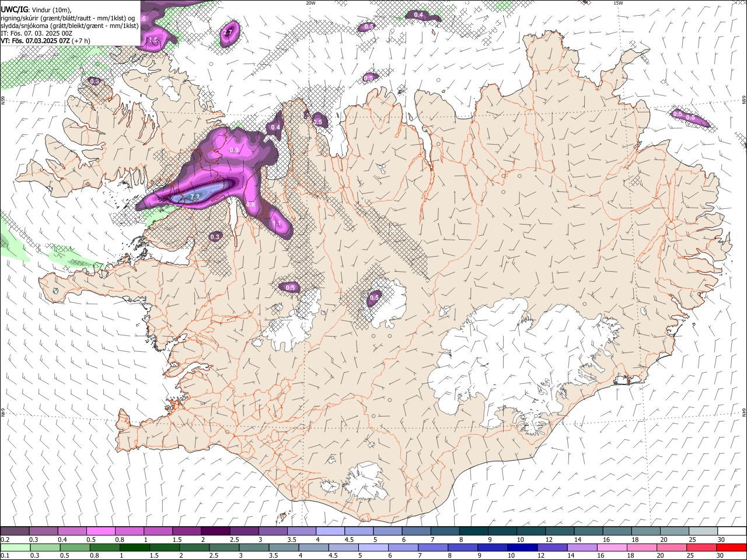Select the light pink rain-scale swatch at 16
This screenshot has height=560, width=747.
point(612,548)
